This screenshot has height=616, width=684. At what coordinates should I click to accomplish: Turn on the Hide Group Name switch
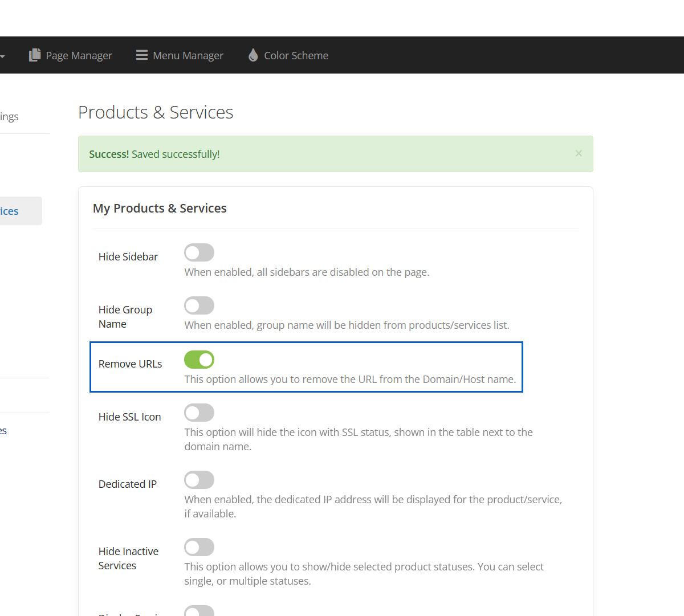click(x=199, y=305)
